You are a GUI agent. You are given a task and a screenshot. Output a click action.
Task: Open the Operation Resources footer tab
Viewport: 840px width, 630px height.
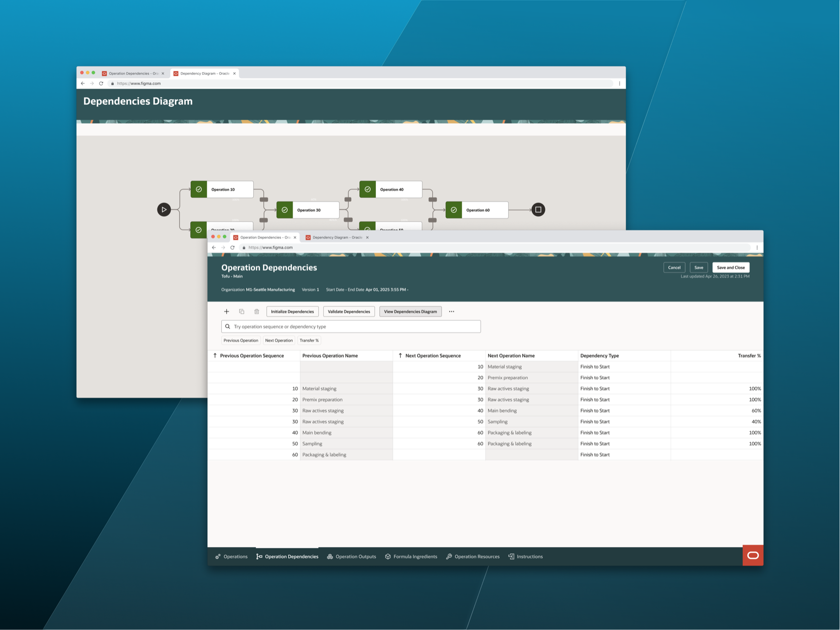473,557
